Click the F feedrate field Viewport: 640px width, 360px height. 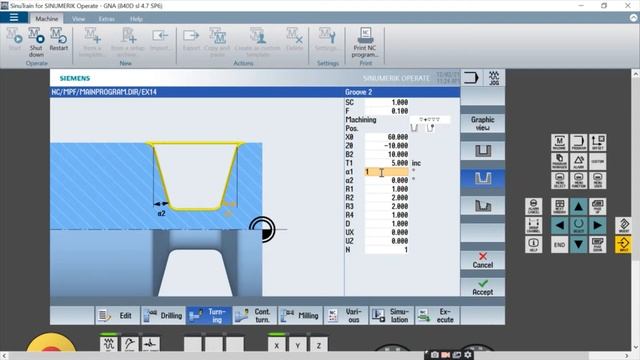[x=387, y=111]
